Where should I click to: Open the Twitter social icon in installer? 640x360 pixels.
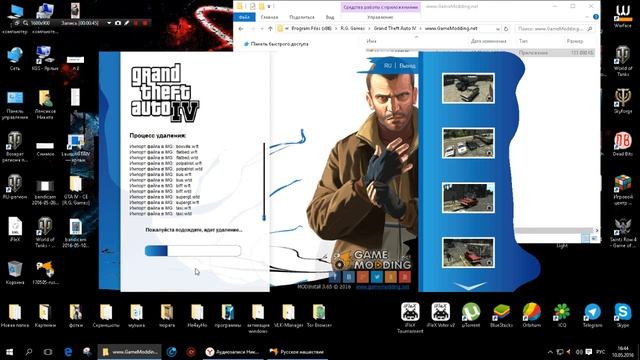pos(377,277)
